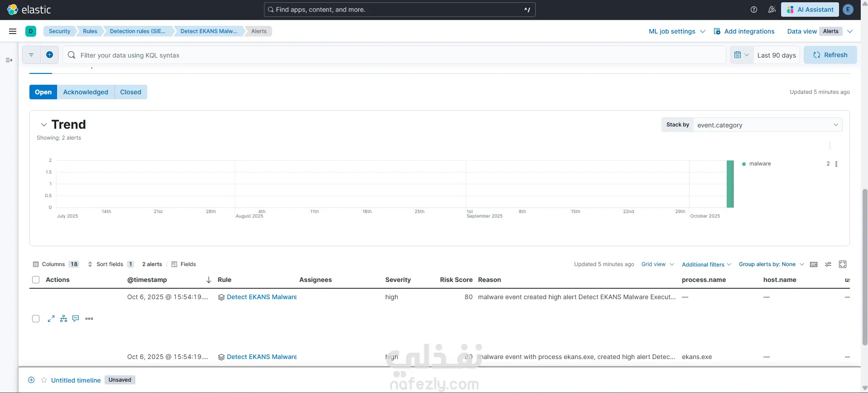Add a note to the first alert
Image resolution: width=868 pixels, height=393 pixels.
click(x=76, y=319)
